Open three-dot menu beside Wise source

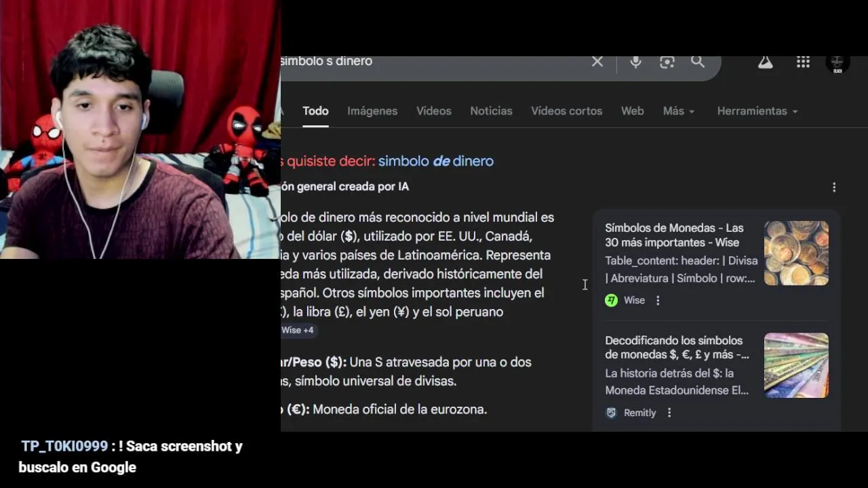(658, 300)
